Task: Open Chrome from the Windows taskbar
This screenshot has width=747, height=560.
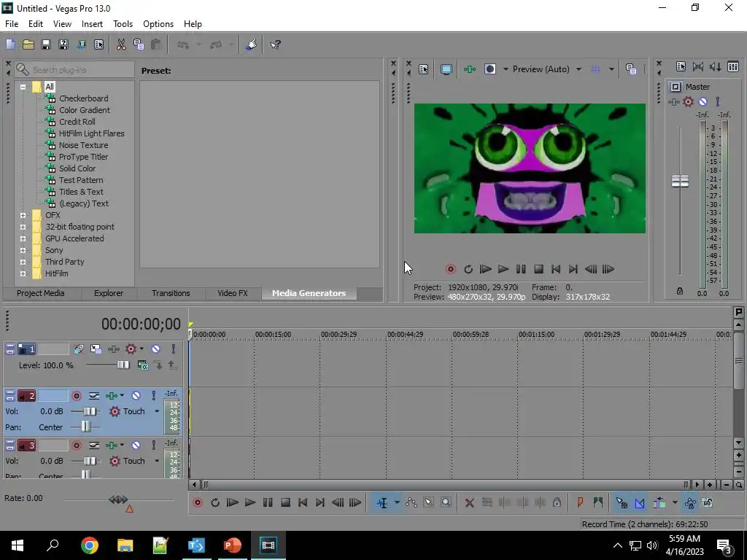Action: point(90,545)
